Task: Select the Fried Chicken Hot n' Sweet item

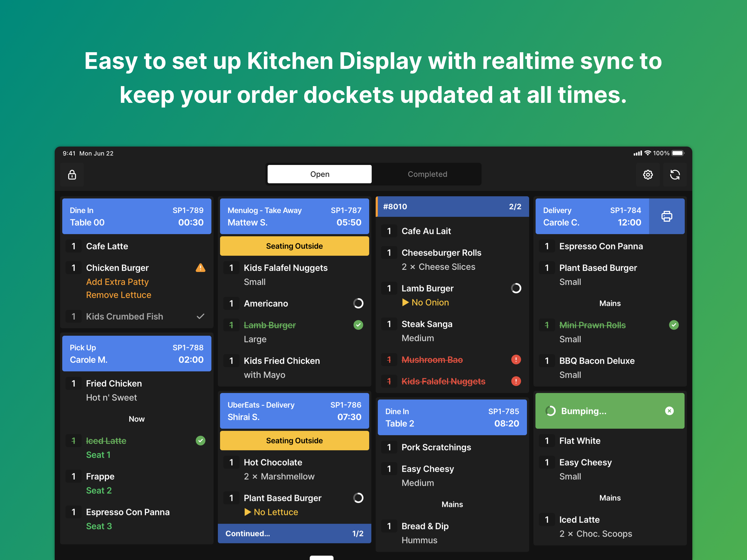Action: pos(137,390)
